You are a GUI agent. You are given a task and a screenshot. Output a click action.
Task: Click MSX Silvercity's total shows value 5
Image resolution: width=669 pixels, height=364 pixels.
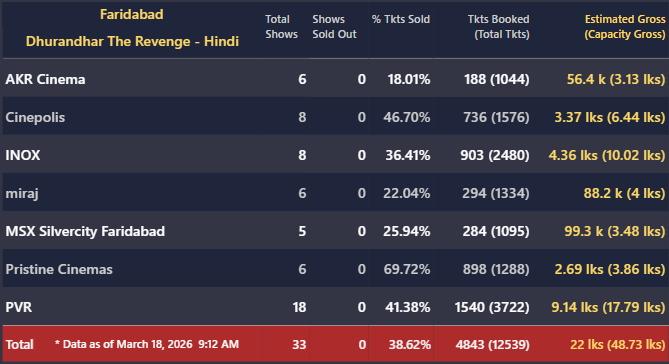pyautogui.click(x=302, y=231)
